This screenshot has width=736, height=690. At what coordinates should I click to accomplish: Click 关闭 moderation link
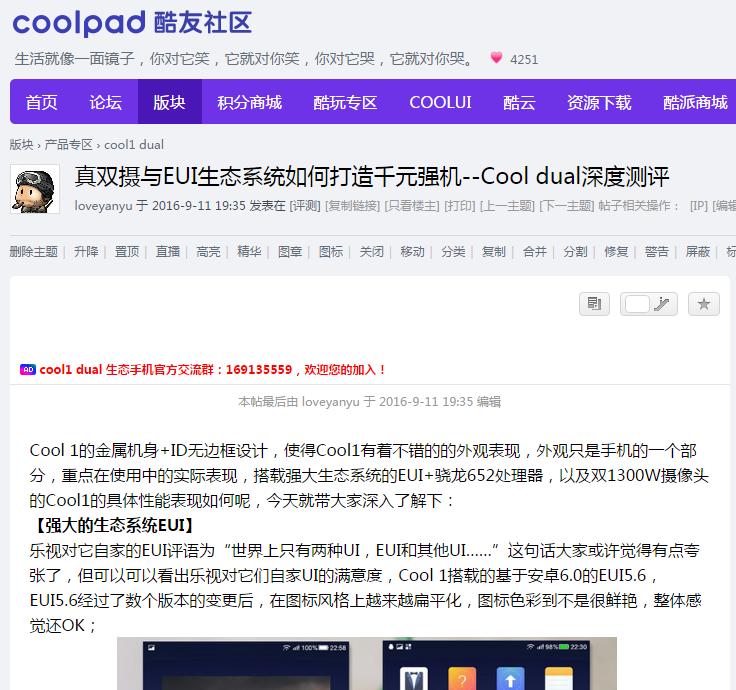[372, 252]
